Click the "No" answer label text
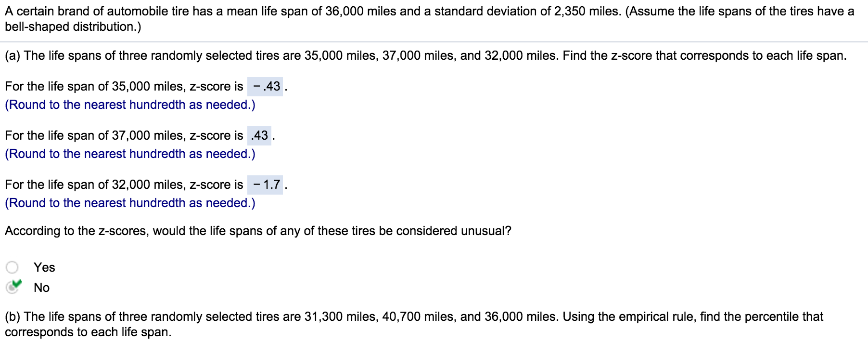868x342 pixels. 41,288
